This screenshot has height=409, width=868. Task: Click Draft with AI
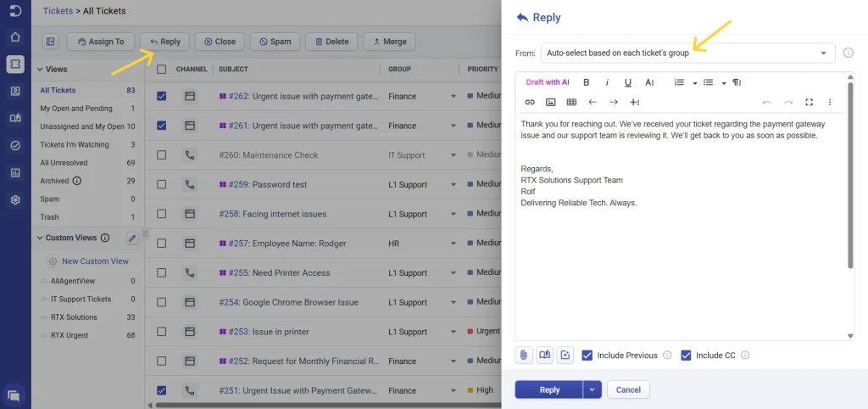click(x=547, y=82)
